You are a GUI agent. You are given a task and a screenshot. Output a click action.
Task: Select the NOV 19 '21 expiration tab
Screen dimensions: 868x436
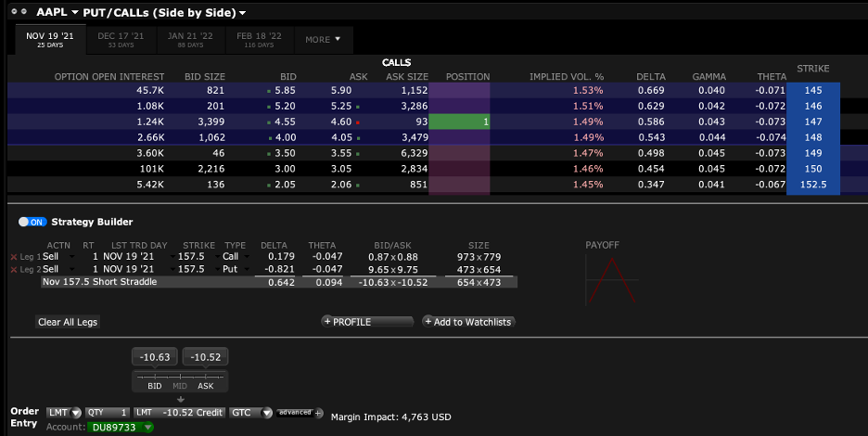pos(50,39)
